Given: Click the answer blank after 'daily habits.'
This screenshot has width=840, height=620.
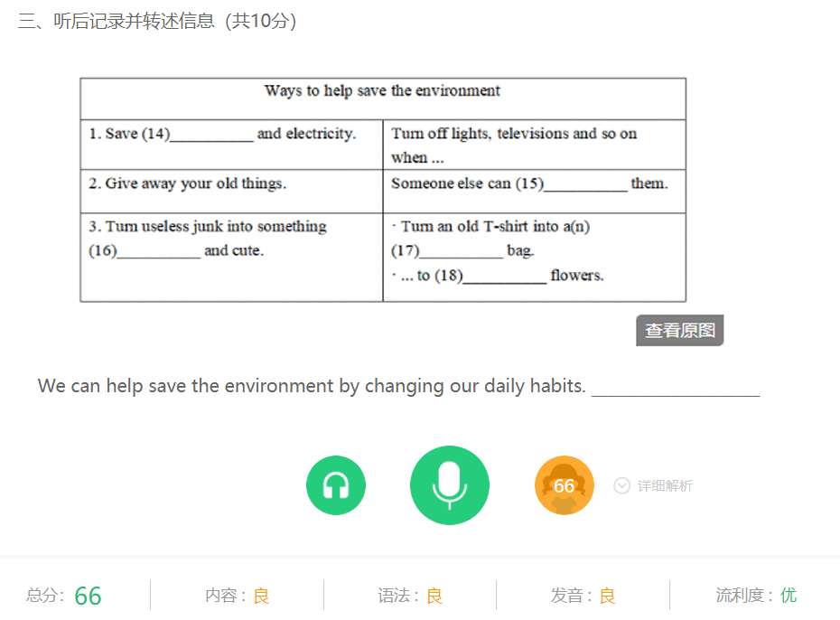Looking at the screenshot, I should 676,387.
